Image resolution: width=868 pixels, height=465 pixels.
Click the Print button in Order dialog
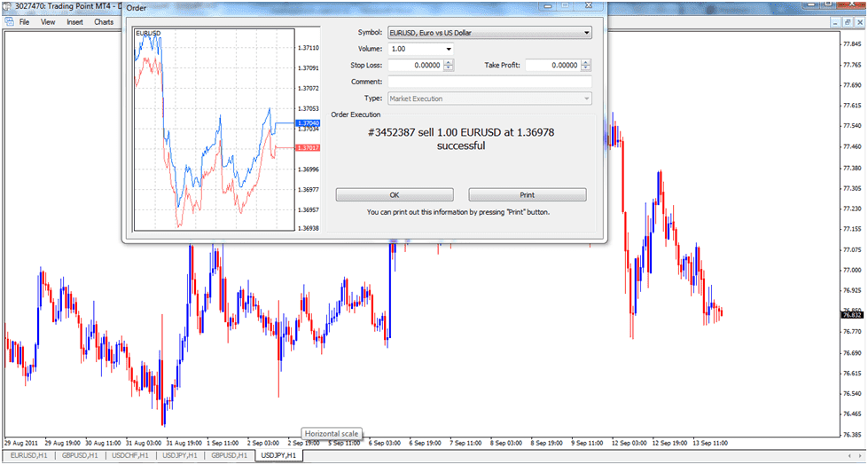(x=527, y=194)
